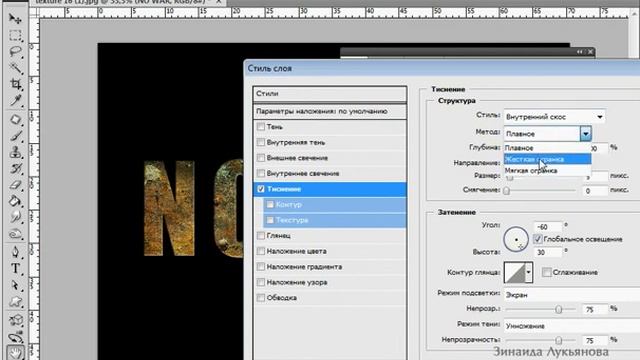640x360 pixels.
Task: Select the 3D Rotate tool
Action: (15, 320)
